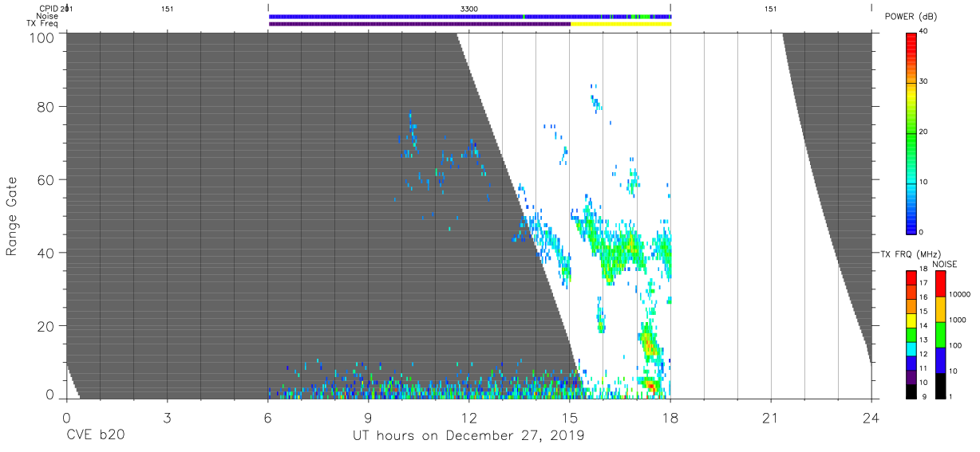Viewport: 980px width, 452px height.
Task: Click the POWER (dB) colorbar
Action: [x=911, y=132]
